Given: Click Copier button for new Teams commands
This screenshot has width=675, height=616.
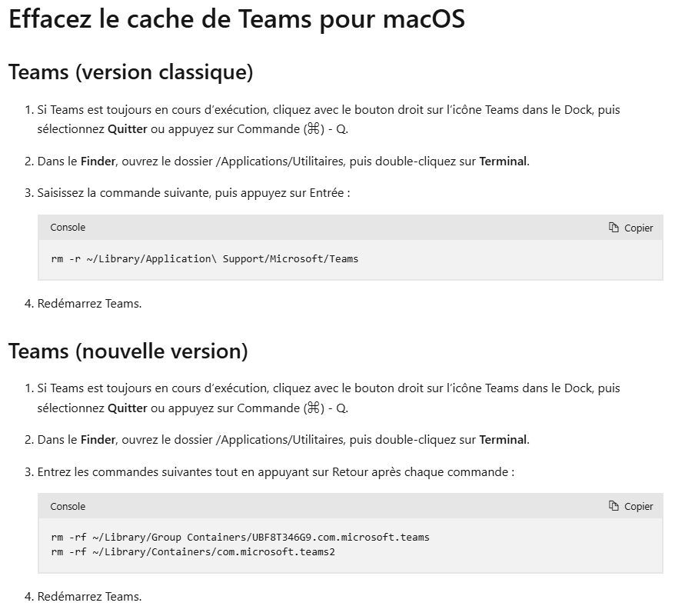Looking at the screenshot, I should [x=630, y=506].
